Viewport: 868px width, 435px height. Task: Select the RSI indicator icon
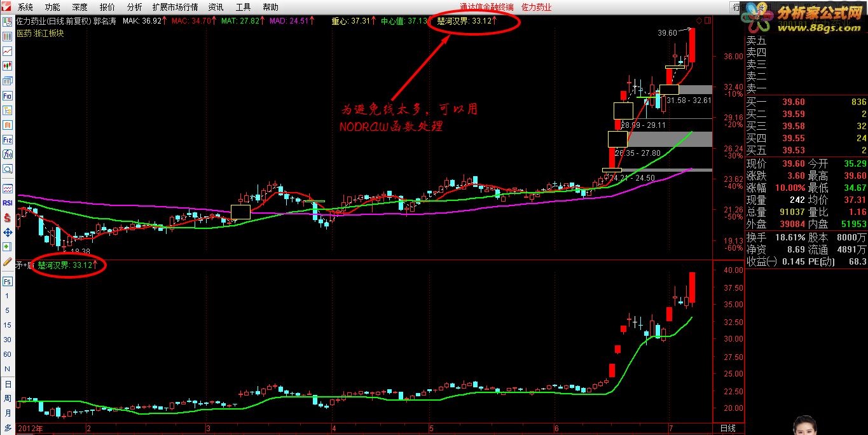[x=8, y=203]
